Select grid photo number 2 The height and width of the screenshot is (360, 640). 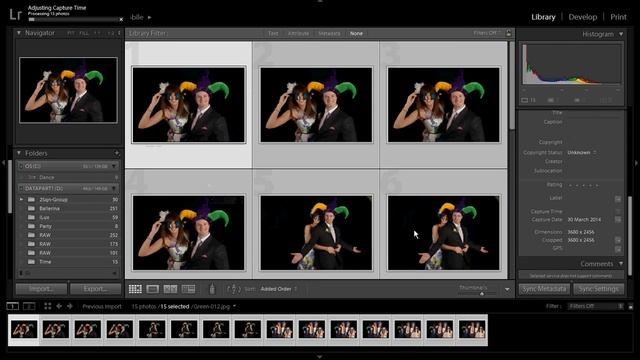pyautogui.click(x=316, y=105)
